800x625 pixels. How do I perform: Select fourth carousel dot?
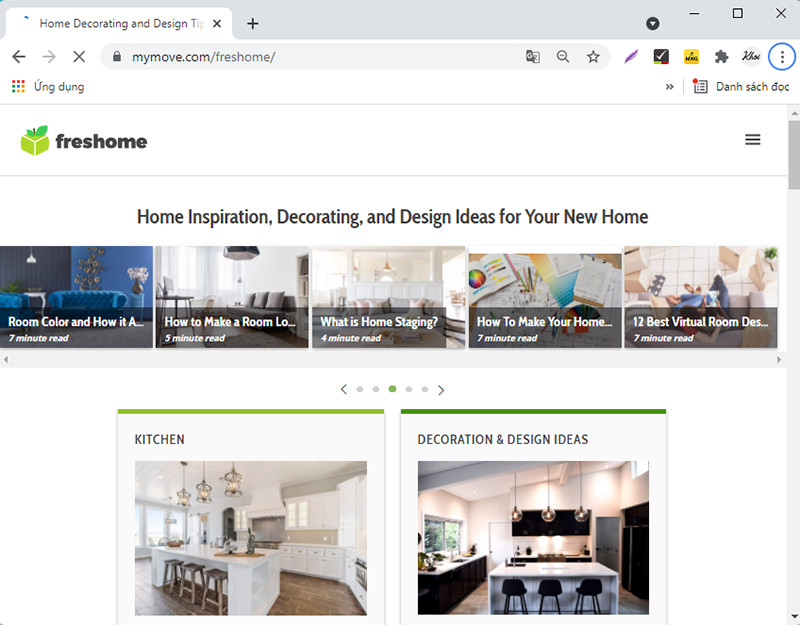[x=409, y=389]
